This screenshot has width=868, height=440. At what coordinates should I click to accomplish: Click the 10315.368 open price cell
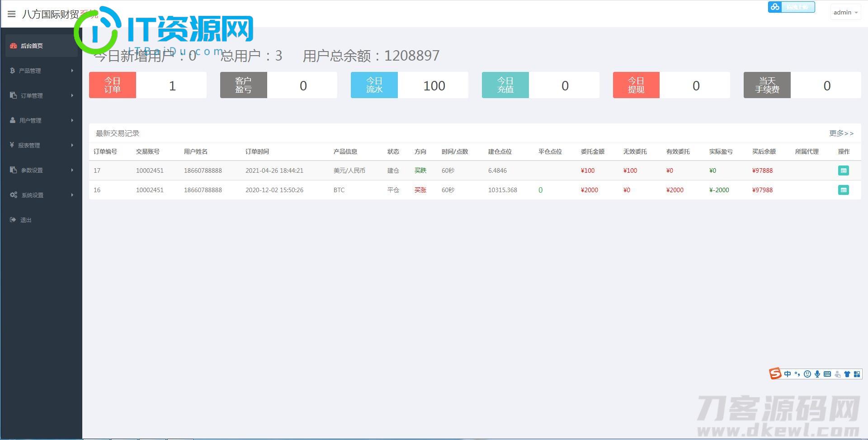tap(503, 190)
